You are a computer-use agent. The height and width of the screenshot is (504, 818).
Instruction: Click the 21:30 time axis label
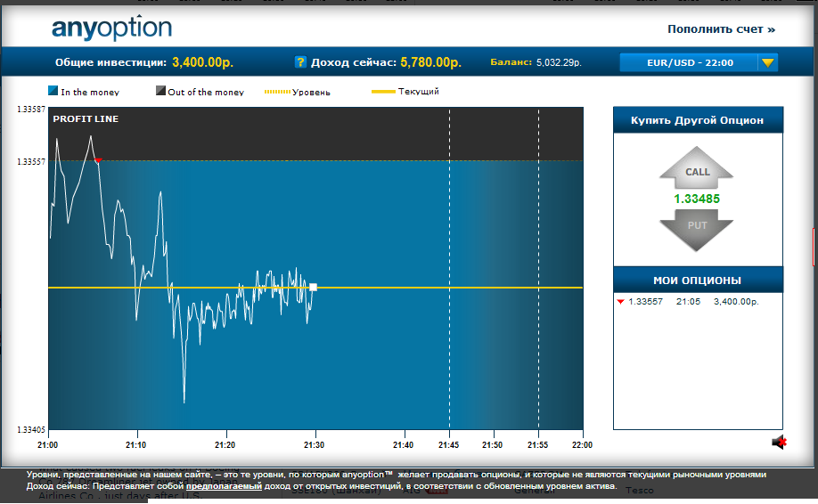pyautogui.click(x=314, y=444)
